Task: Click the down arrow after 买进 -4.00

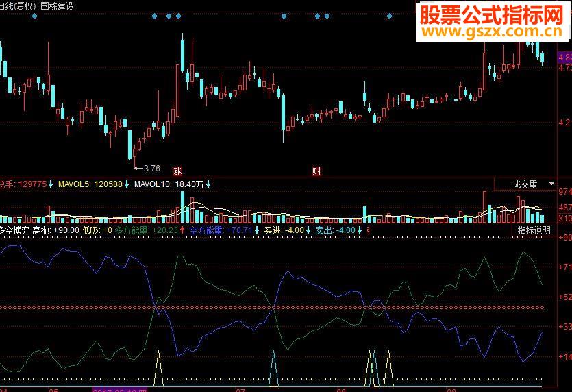Action: pos(308,230)
